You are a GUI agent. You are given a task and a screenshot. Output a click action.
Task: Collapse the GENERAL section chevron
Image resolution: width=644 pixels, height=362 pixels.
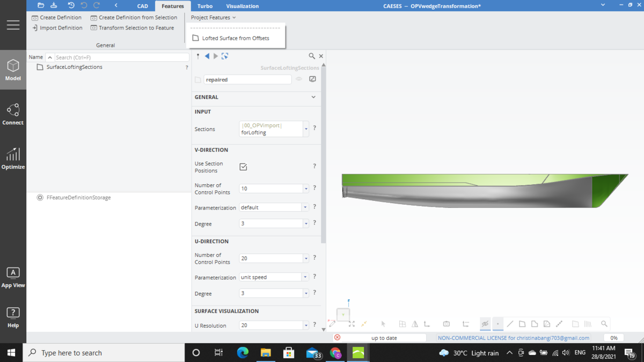click(313, 97)
